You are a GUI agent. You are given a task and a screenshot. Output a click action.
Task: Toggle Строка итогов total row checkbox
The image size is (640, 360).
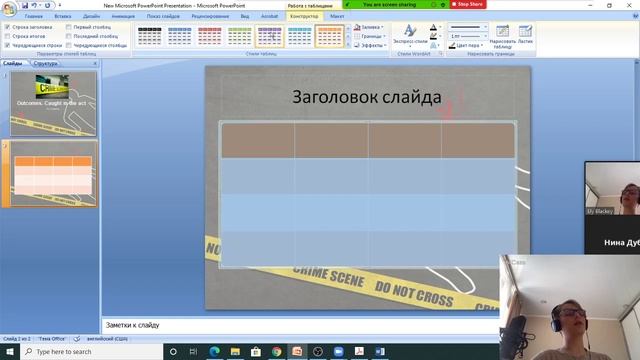click(7, 36)
